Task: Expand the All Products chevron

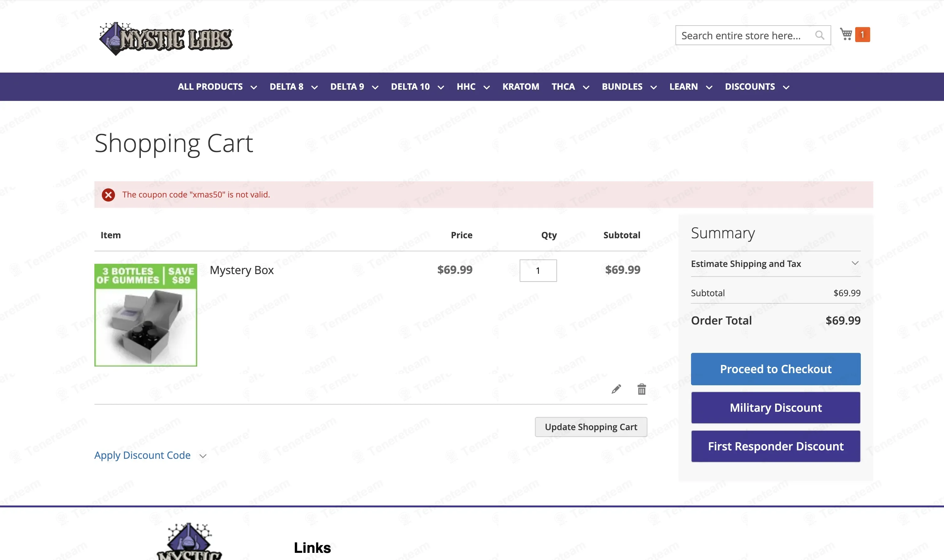Action: tap(254, 88)
